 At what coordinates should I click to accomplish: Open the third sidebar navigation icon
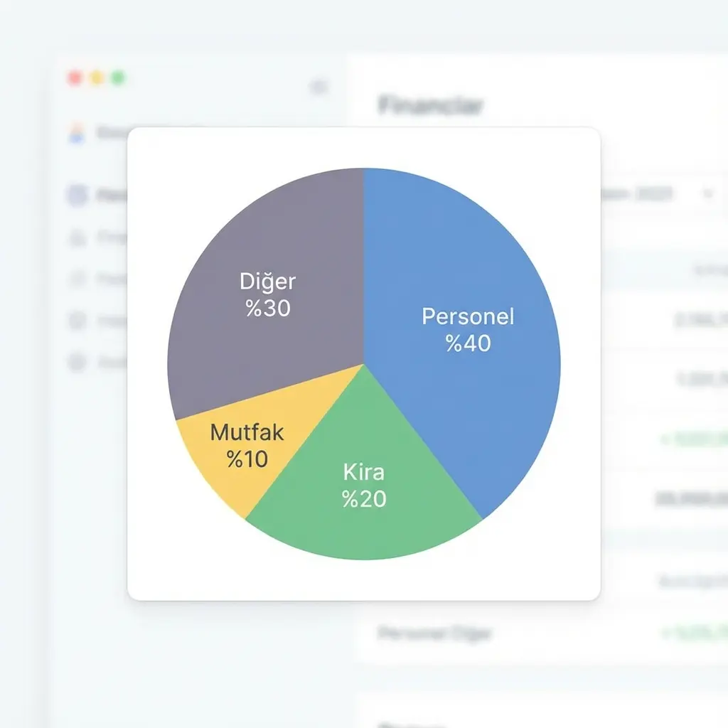[77, 279]
